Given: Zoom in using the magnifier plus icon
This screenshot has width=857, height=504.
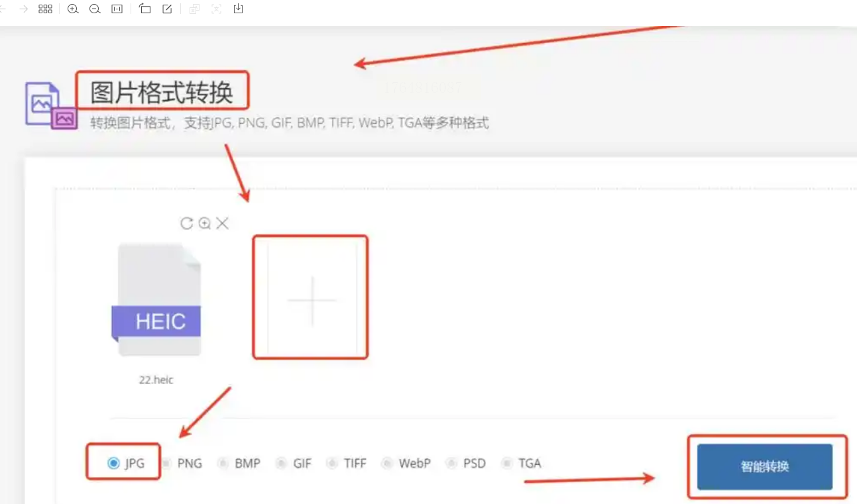Looking at the screenshot, I should point(74,9).
